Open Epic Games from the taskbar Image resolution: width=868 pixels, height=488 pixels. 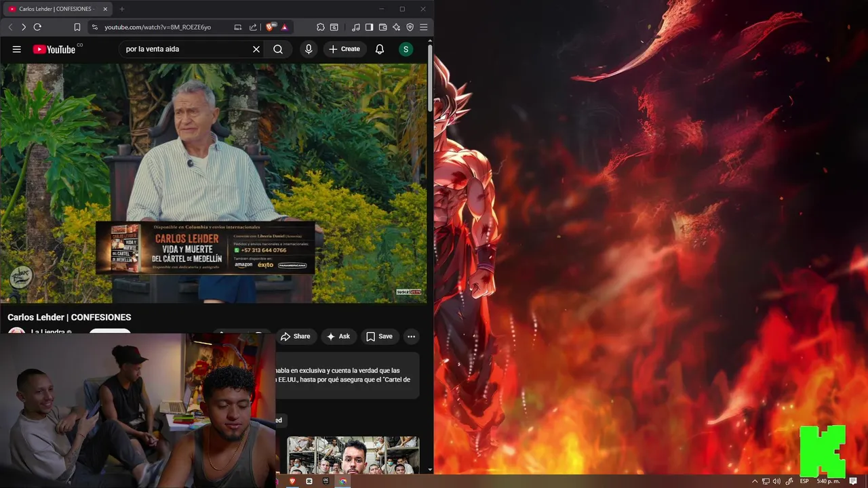[x=326, y=481]
